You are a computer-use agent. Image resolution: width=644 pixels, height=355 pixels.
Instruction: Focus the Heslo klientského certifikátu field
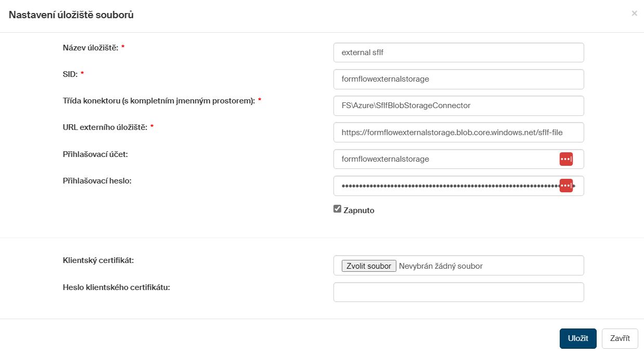tap(458, 292)
